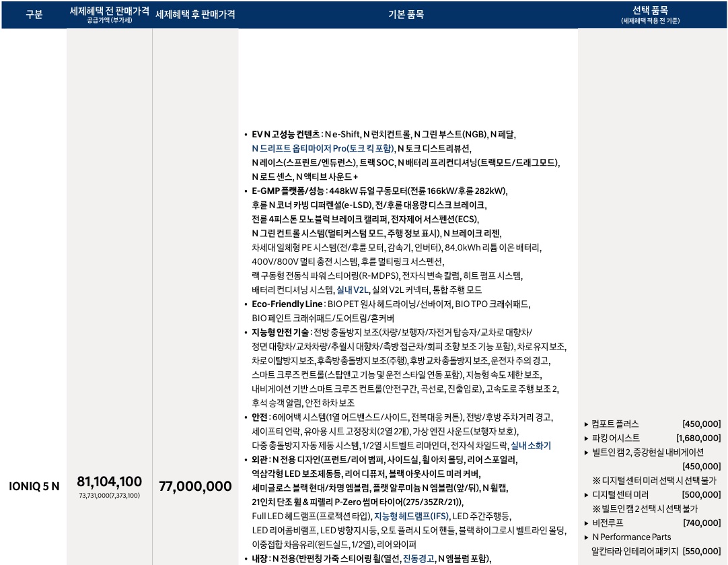Click the 실내 V2L blue text
Viewport: 728px width, 565px height.
tap(353, 290)
